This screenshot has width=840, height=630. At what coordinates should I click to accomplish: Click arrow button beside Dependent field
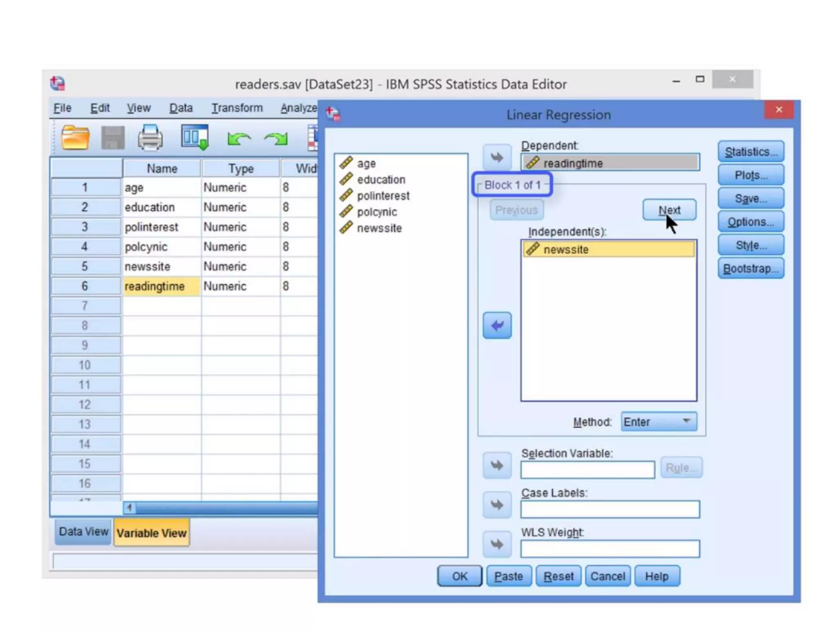point(497,157)
